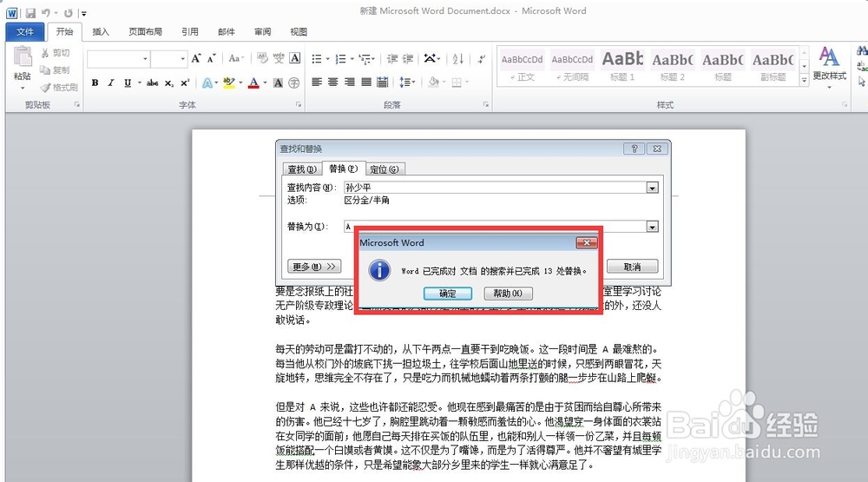
Task: Toggle Strikethrough formatting
Action: [152, 83]
